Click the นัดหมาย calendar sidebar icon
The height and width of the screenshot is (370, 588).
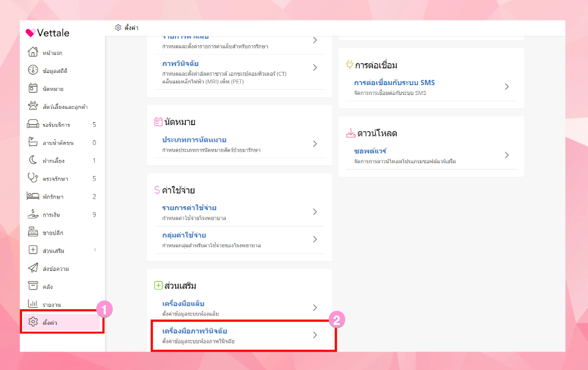[x=33, y=88]
